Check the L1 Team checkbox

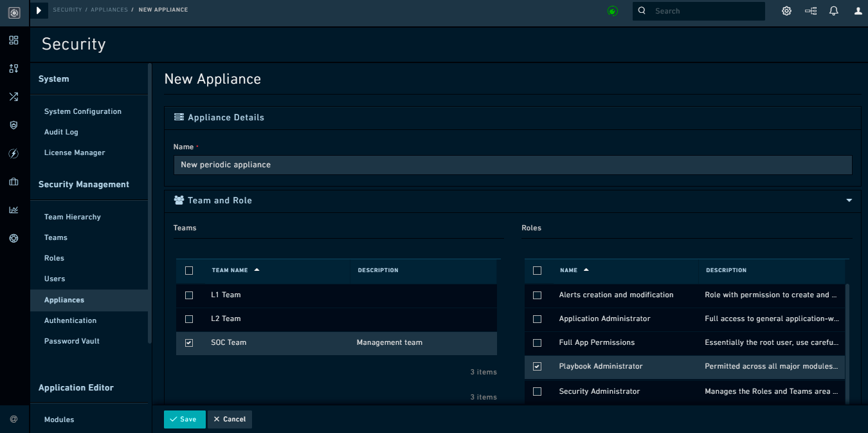click(188, 295)
